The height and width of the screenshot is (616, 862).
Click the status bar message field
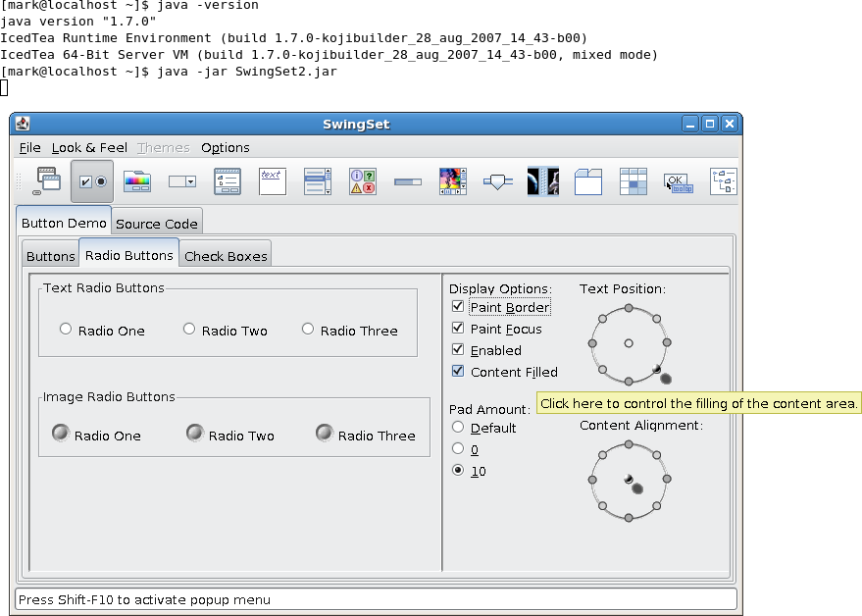point(376,599)
